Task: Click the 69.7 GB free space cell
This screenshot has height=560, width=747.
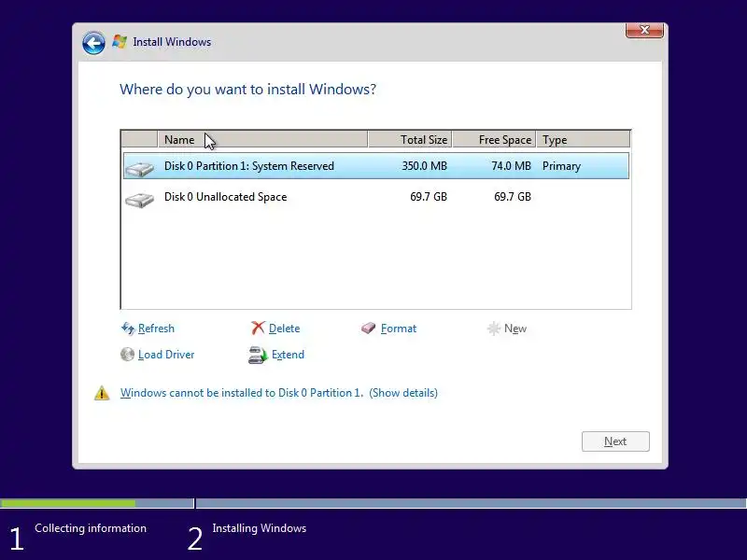Action: pyautogui.click(x=512, y=197)
